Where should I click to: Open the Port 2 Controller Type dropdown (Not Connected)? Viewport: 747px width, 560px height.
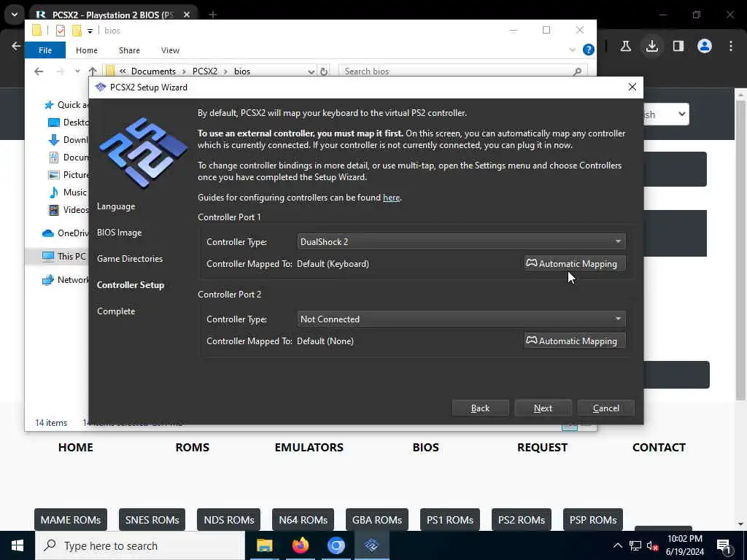click(461, 319)
